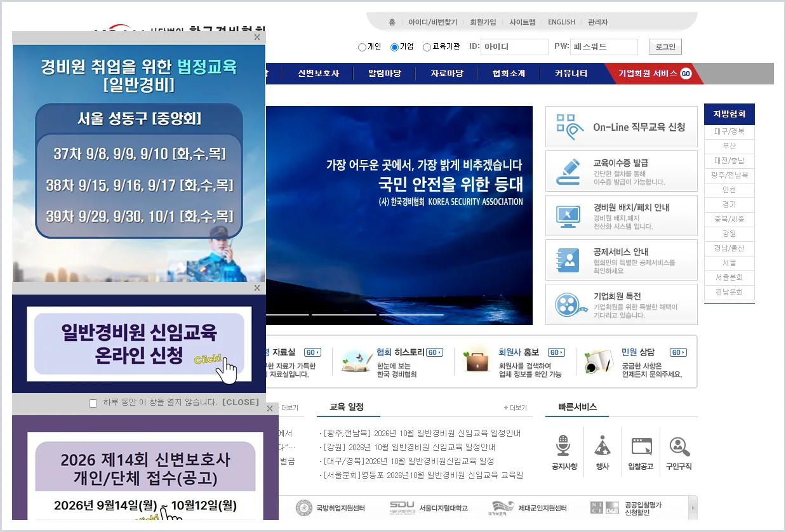Click GO button next to 자료실
786x532 pixels.
pos(312,352)
